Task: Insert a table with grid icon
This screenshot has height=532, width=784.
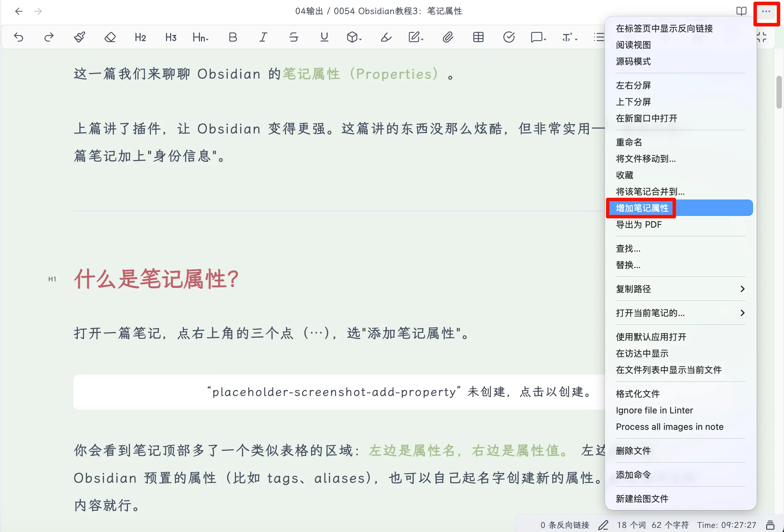Action: [478, 37]
